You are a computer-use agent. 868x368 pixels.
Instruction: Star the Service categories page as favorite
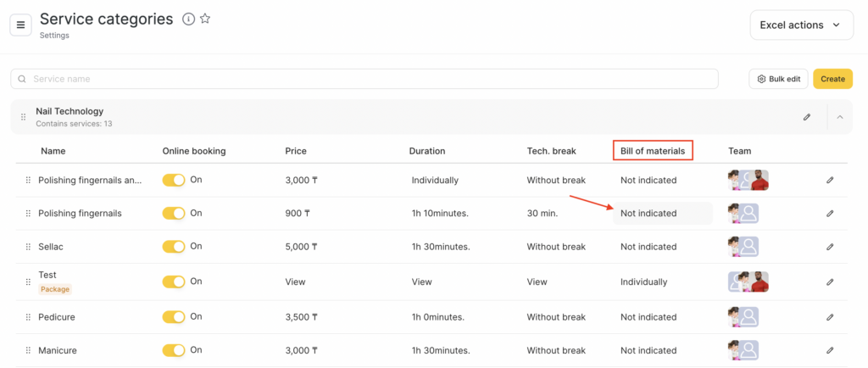tap(205, 19)
